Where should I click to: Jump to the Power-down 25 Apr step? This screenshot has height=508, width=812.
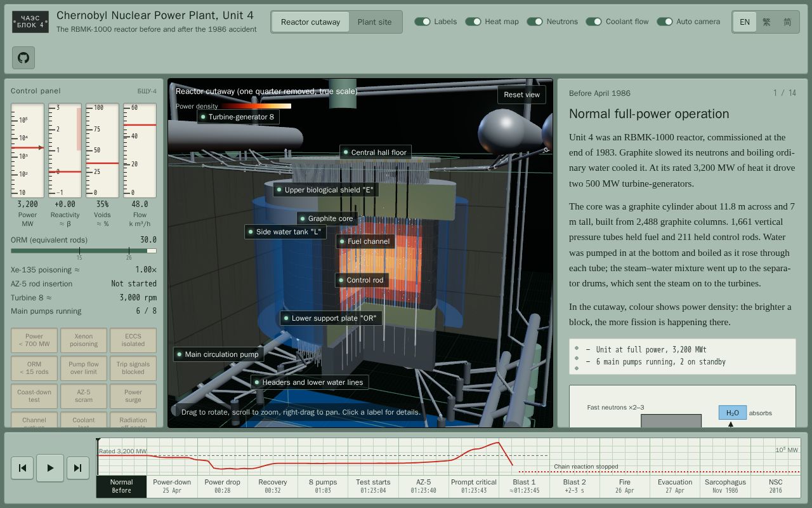point(172,486)
